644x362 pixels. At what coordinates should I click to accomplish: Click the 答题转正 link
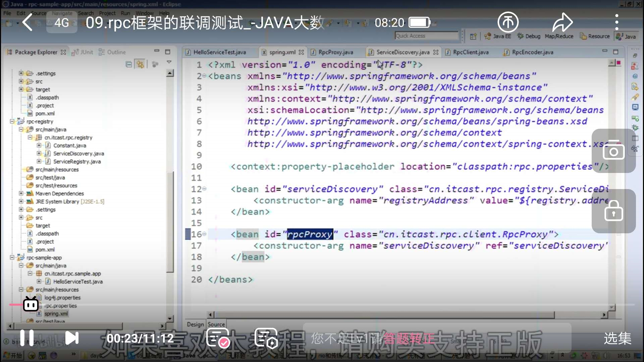tap(409, 339)
